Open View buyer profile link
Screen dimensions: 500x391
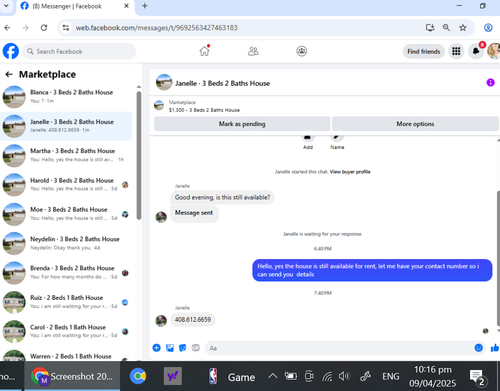coord(350,172)
